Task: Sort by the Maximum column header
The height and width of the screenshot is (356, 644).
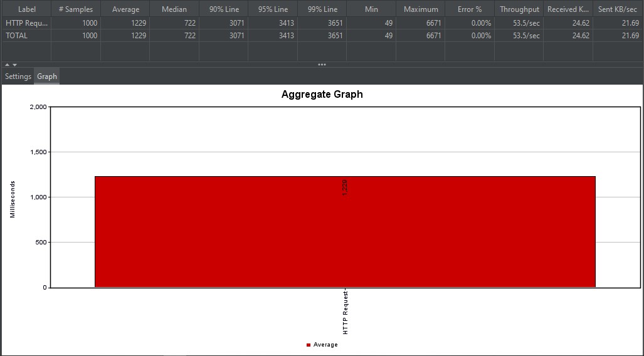Action: (421, 9)
